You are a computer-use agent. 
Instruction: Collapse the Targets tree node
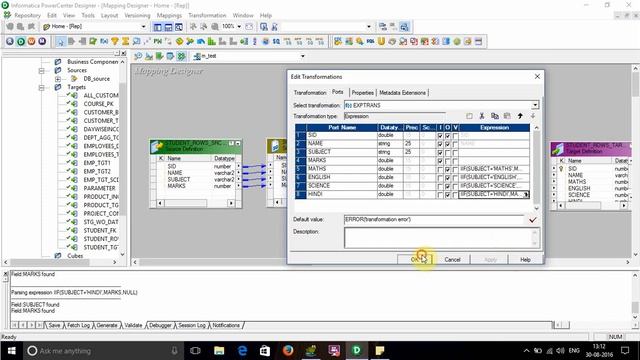click(42, 87)
